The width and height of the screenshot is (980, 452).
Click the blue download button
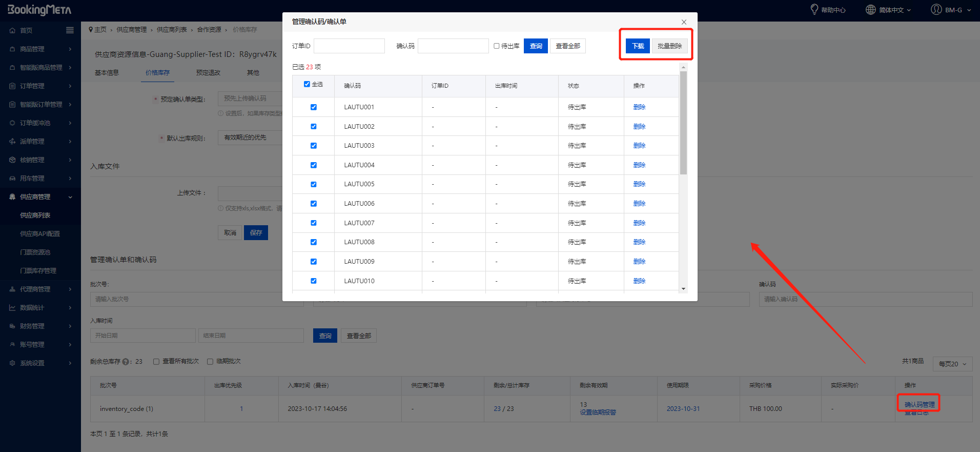pyautogui.click(x=638, y=46)
